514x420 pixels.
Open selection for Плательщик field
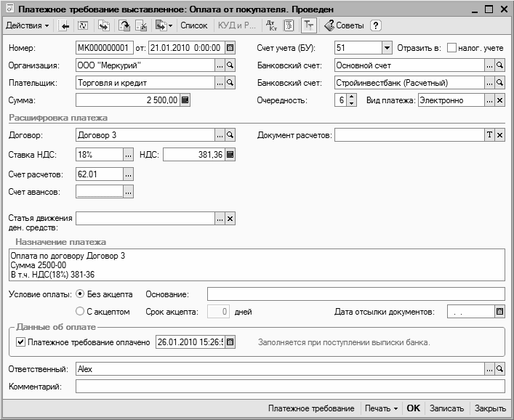220,83
